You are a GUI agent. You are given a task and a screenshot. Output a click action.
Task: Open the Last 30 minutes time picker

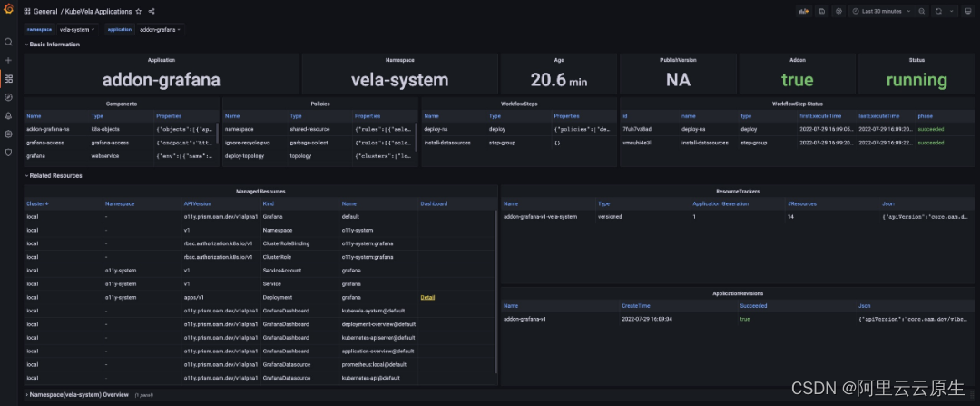[881, 11]
